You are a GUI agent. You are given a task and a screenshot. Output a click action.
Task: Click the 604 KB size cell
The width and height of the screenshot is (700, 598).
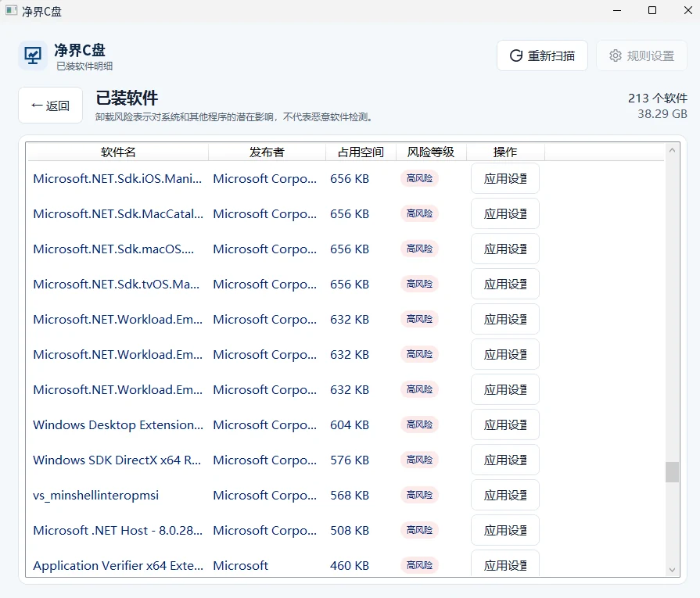[x=350, y=424]
